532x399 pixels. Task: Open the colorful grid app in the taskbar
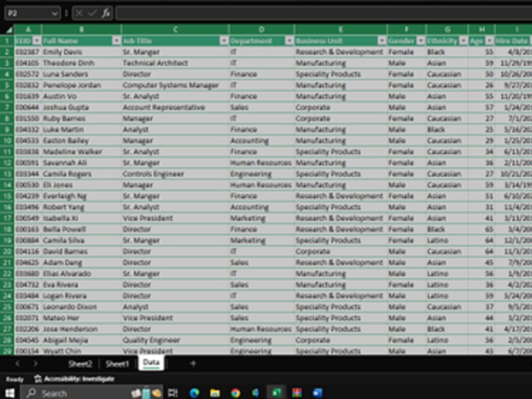point(297,393)
